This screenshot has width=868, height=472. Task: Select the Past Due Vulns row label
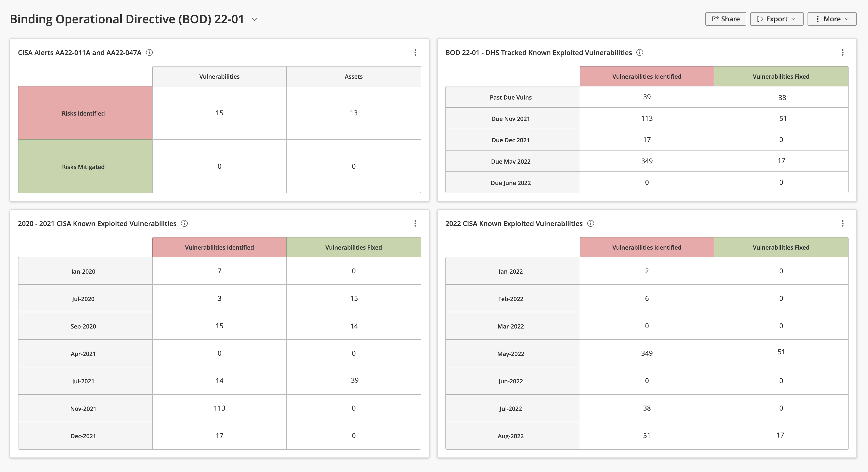[511, 97]
